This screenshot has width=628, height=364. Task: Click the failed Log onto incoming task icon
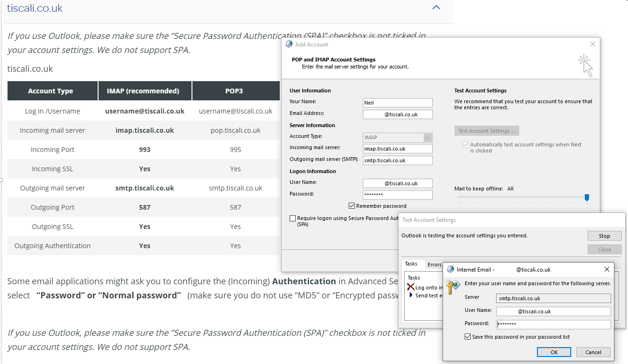(x=411, y=287)
